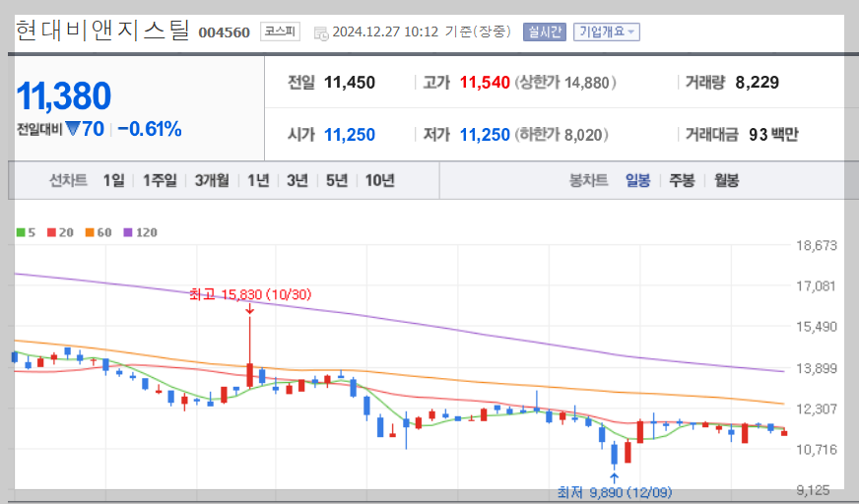
Task: Click the red 20-day moving average swatch
Action: point(51,232)
